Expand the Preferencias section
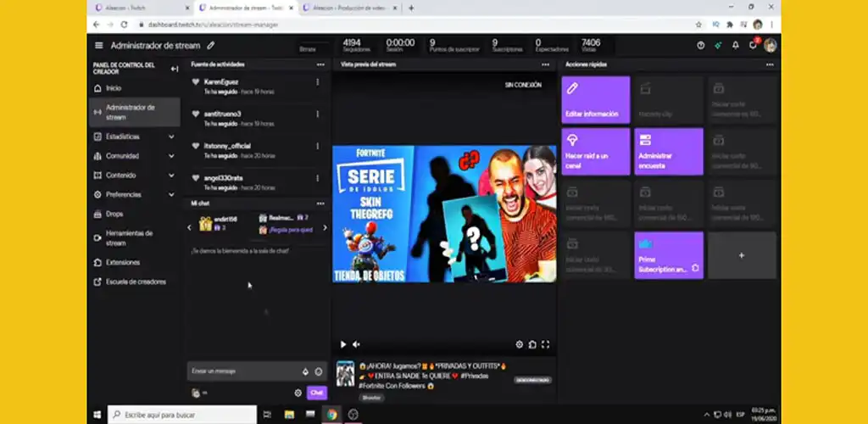The image size is (868, 424). click(171, 195)
